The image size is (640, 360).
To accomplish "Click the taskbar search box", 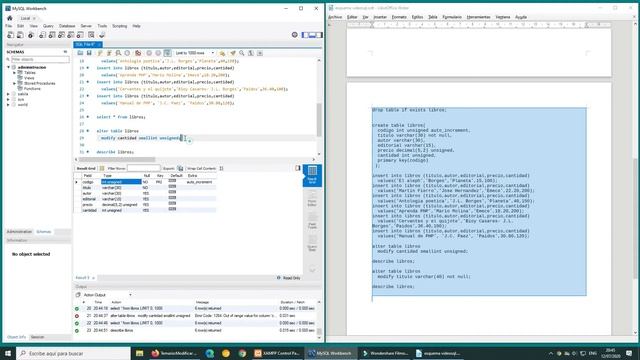I will tap(73, 353).
